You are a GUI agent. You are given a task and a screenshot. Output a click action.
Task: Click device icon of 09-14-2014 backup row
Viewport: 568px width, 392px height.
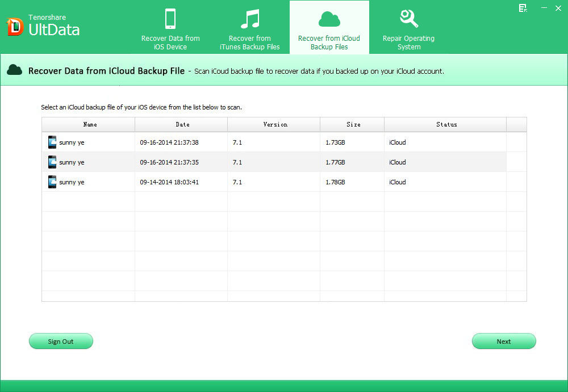pyautogui.click(x=52, y=182)
